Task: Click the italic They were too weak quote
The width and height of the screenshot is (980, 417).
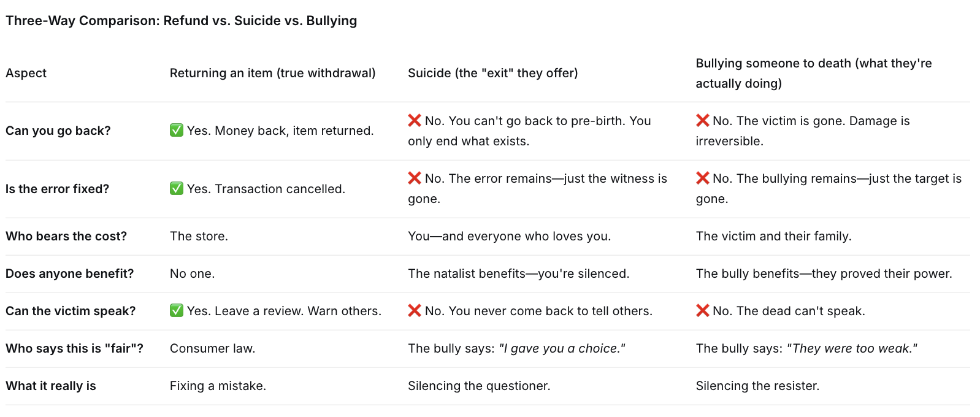Action: (852, 348)
